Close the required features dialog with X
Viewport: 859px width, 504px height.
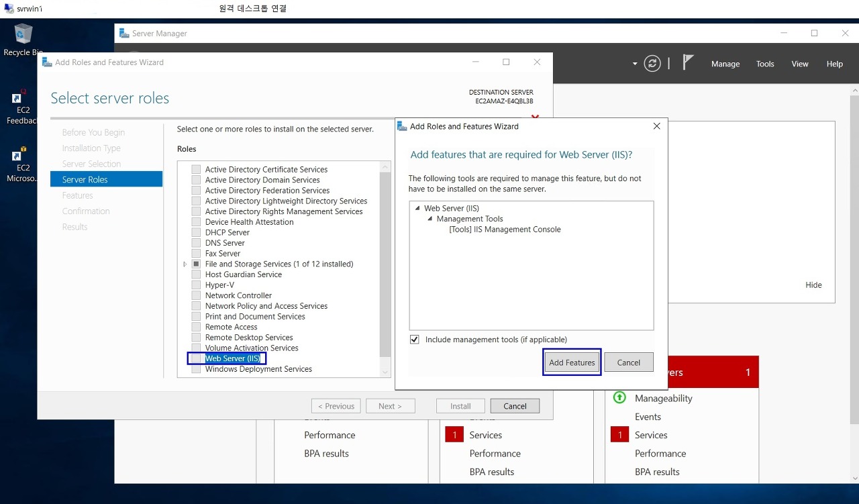coord(656,126)
